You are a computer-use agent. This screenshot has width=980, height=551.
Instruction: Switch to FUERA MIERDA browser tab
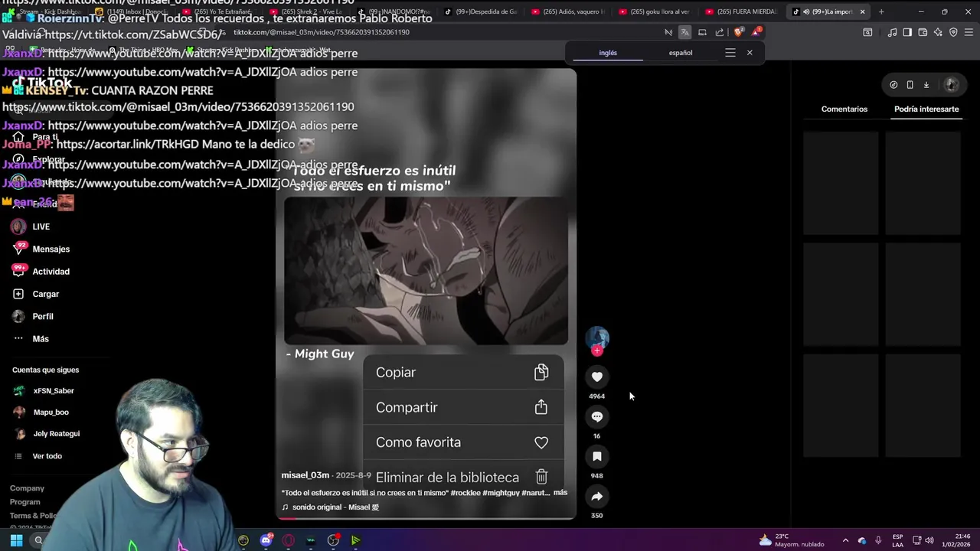click(x=740, y=11)
